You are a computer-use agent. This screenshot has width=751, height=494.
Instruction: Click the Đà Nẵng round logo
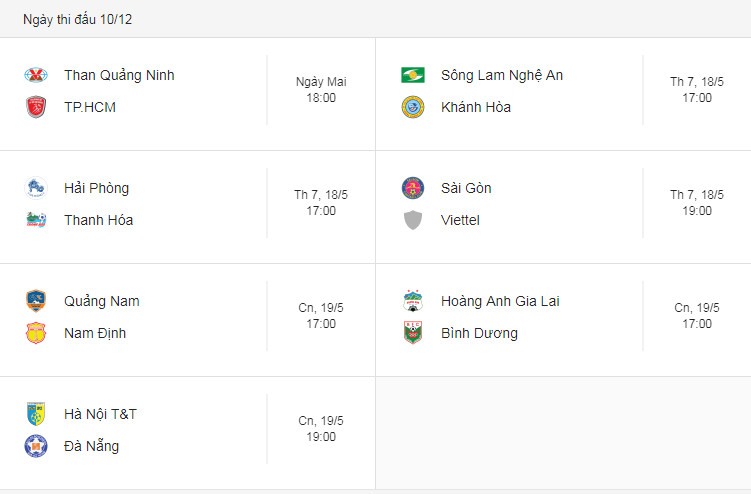coord(36,446)
